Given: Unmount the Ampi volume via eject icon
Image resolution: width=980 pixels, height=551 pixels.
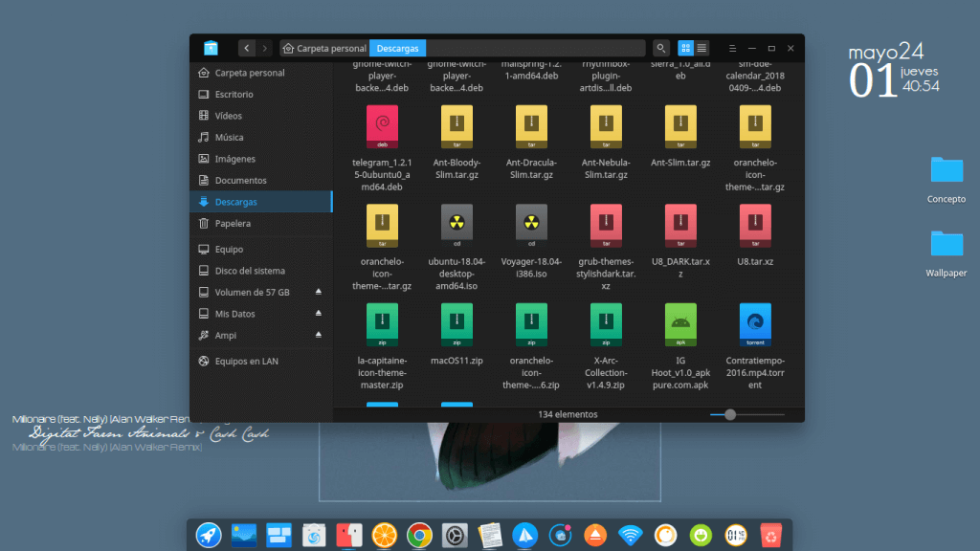Looking at the screenshot, I should 319,335.
